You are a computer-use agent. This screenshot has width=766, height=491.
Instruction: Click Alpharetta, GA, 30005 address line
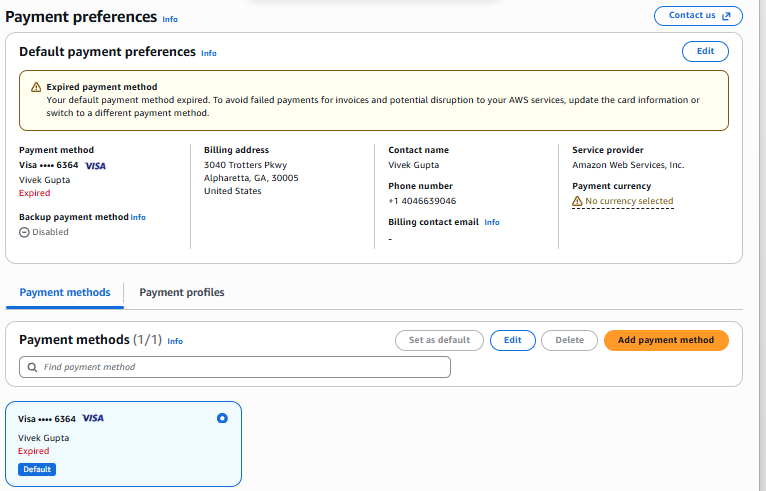[251, 178]
